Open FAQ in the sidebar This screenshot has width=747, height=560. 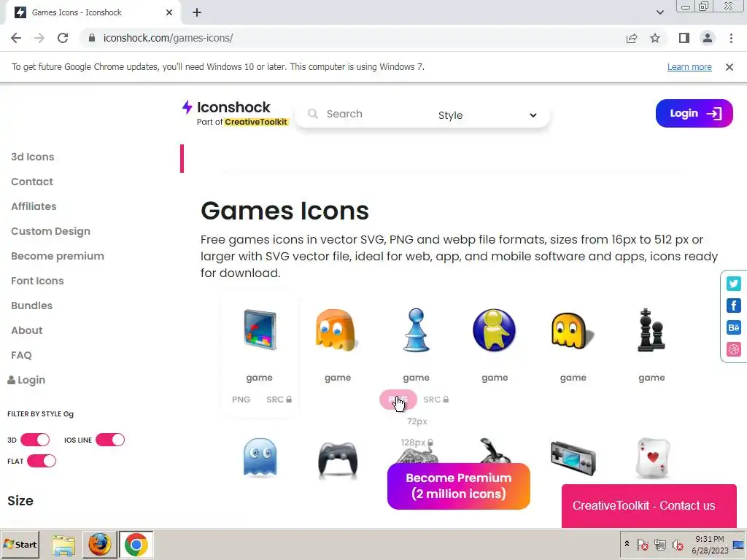click(21, 355)
